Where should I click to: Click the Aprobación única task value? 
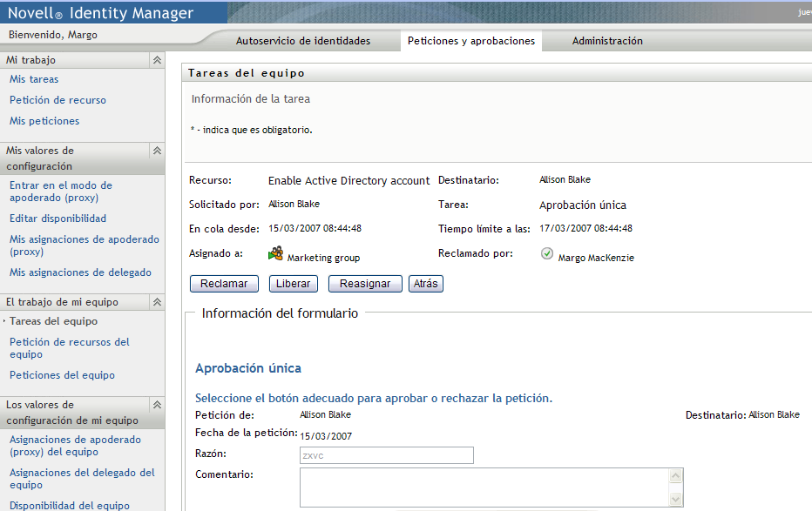(x=583, y=205)
